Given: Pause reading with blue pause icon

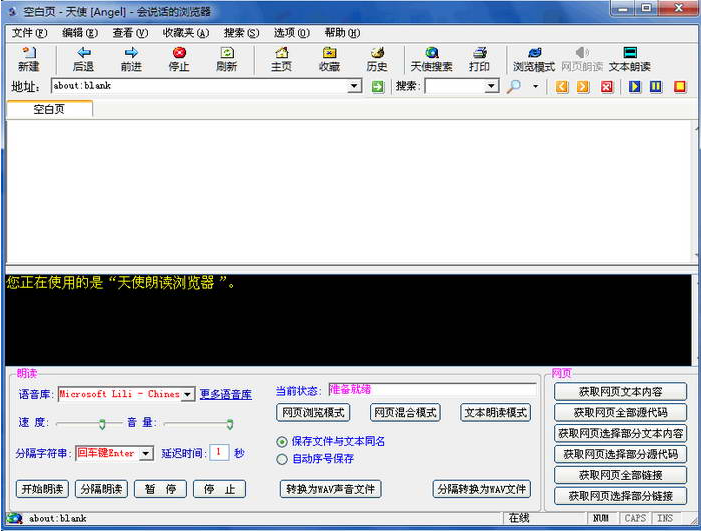Looking at the screenshot, I should [x=655, y=86].
